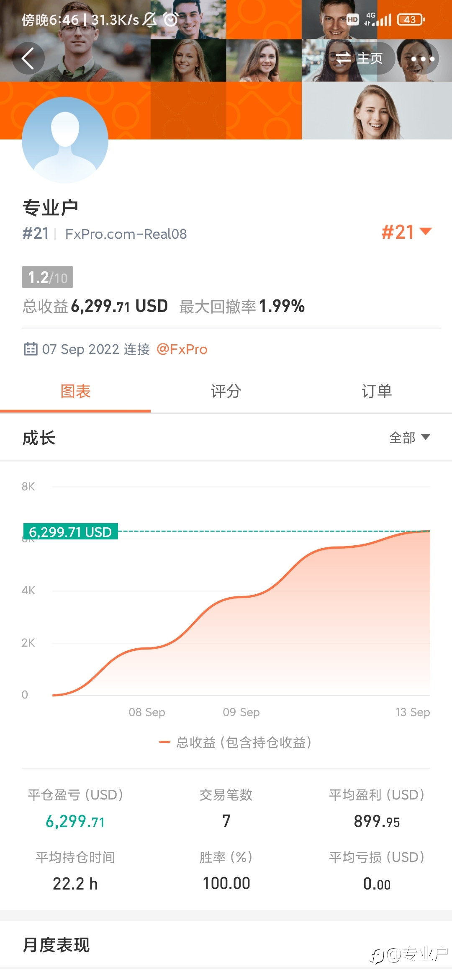Tap the 主页 switch button
452x980 pixels.
click(x=360, y=58)
